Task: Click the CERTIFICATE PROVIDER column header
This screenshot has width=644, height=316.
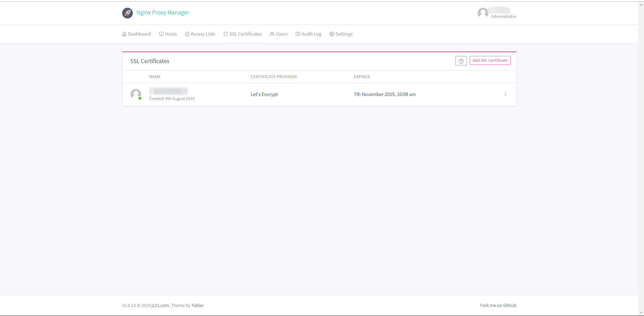Action: tap(274, 77)
